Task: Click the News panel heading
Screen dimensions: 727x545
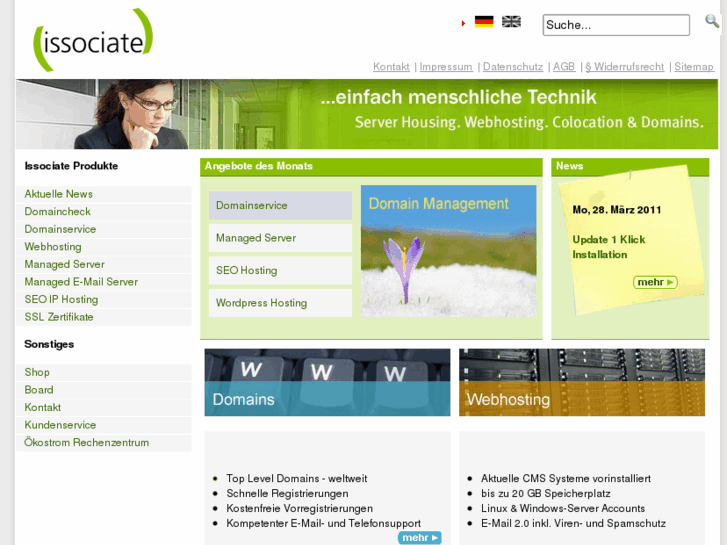Action: click(x=569, y=166)
